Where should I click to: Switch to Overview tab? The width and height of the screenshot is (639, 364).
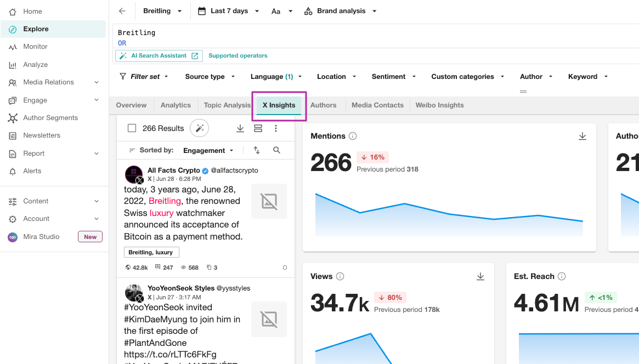(131, 105)
